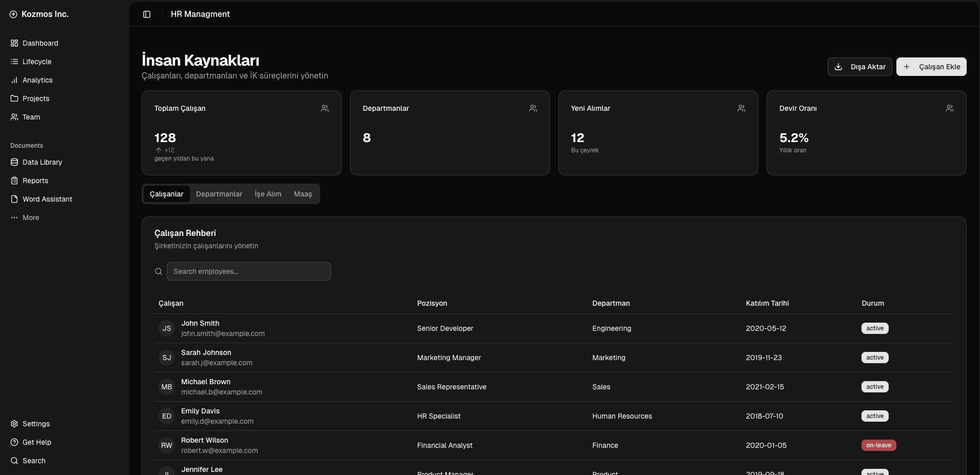Click the date 2020-01-05

click(766, 445)
